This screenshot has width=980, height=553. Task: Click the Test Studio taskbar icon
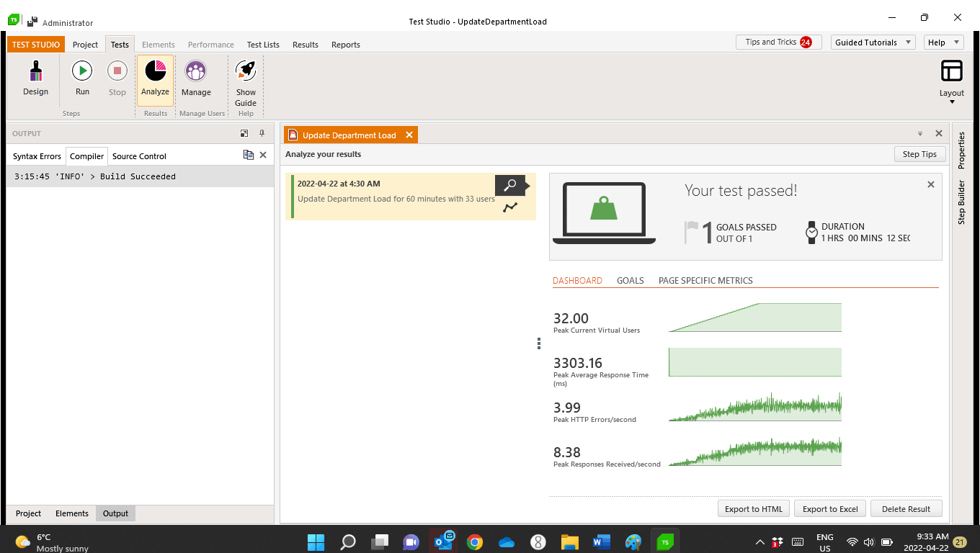click(x=665, y=541)
